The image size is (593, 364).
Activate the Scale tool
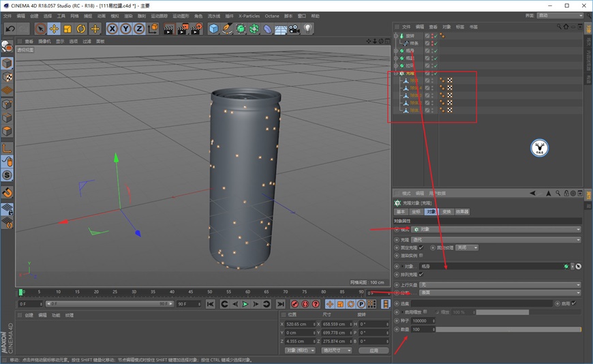point(67,29)
